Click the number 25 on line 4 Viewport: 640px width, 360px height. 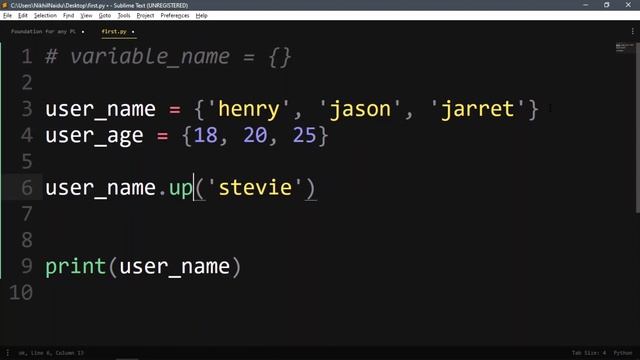point(304,135)
